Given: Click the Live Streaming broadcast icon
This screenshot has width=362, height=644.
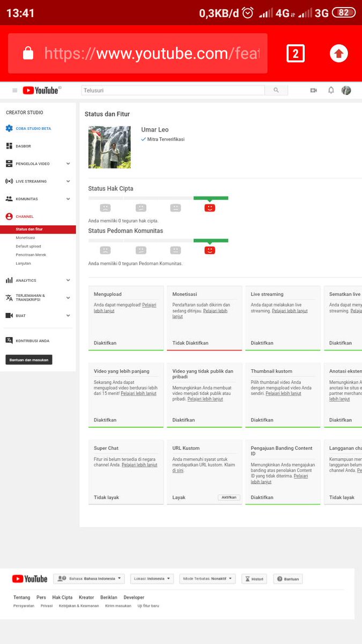Looking at the screenshot, I should tap(9, 181).
